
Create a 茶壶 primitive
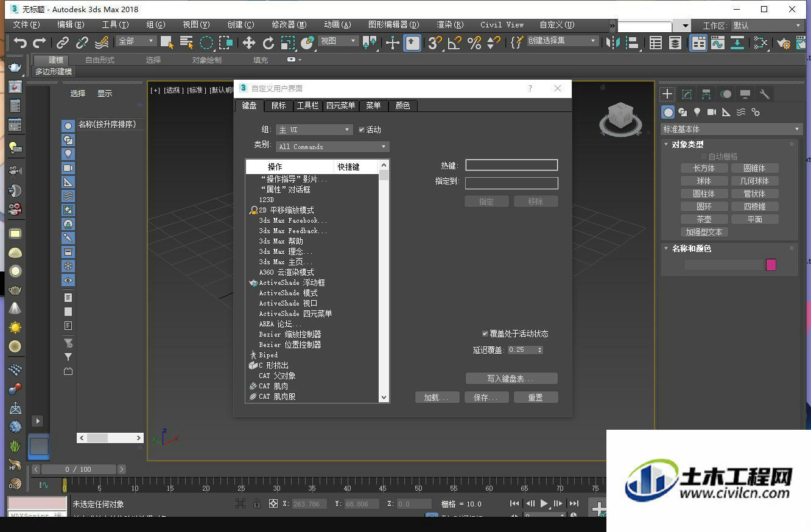click(704, 219)
